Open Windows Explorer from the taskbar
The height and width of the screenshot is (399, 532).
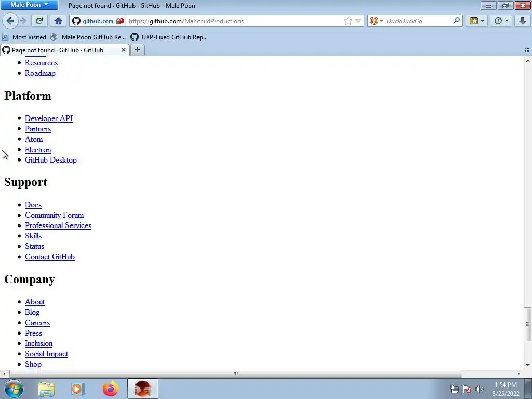coord(46,389)
